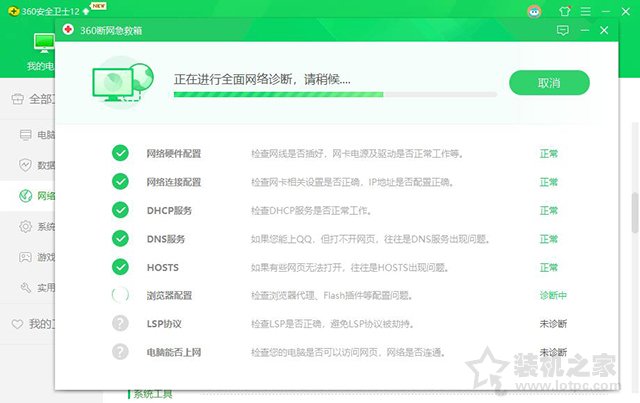
Task: Open 我的电脑 monitor tab in 360安全卫士
Action: click(x=44, y=52)
